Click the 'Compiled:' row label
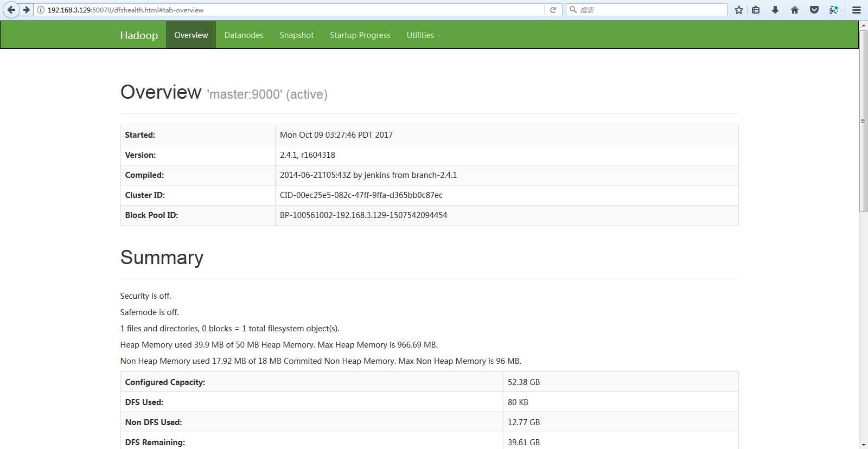Image resolution: width=868 pixels, height=449 pixels. [144, 175]
